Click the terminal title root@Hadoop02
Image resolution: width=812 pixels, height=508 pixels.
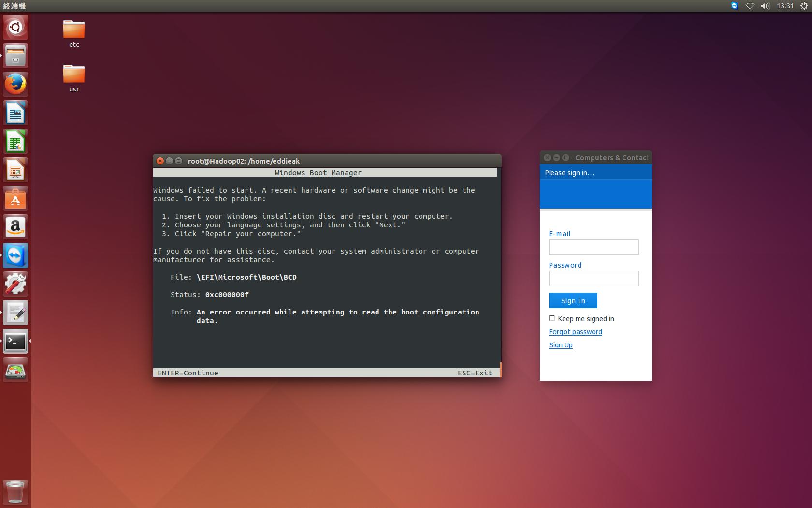(244, 161)
